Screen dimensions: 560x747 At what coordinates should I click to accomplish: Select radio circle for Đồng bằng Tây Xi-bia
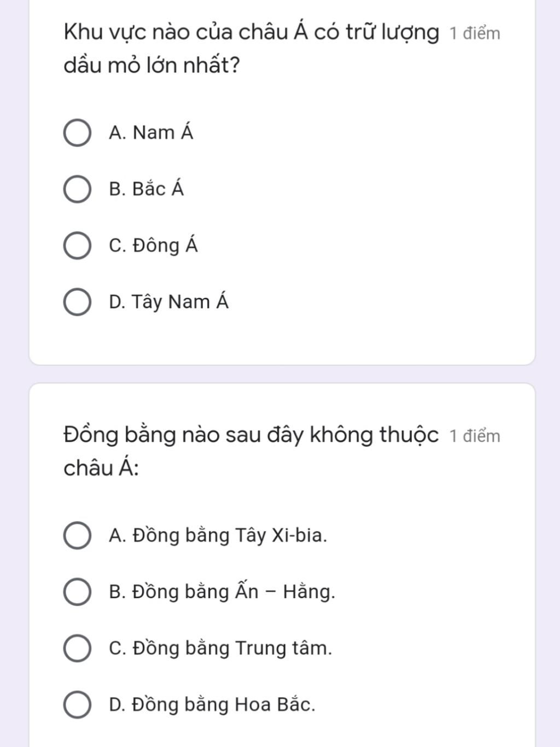pyautogui.click(x=77, y=535)
